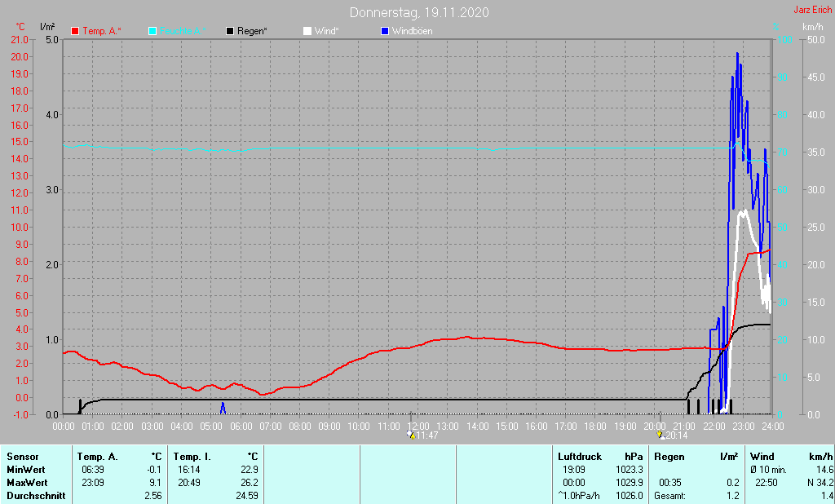This screenshot has width=835, height=504.
Task: Click the 12:00 time axis label
Action: [418, 426]
